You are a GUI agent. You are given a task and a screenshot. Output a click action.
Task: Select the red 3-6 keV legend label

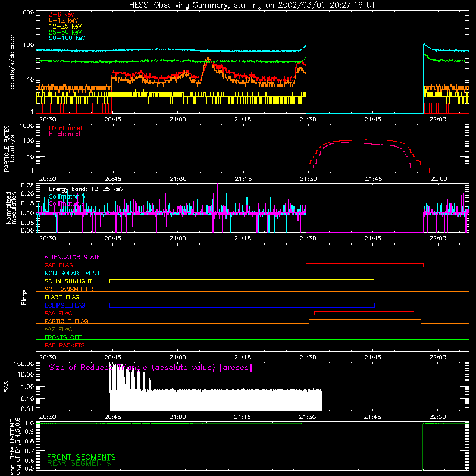coord(62,14)
